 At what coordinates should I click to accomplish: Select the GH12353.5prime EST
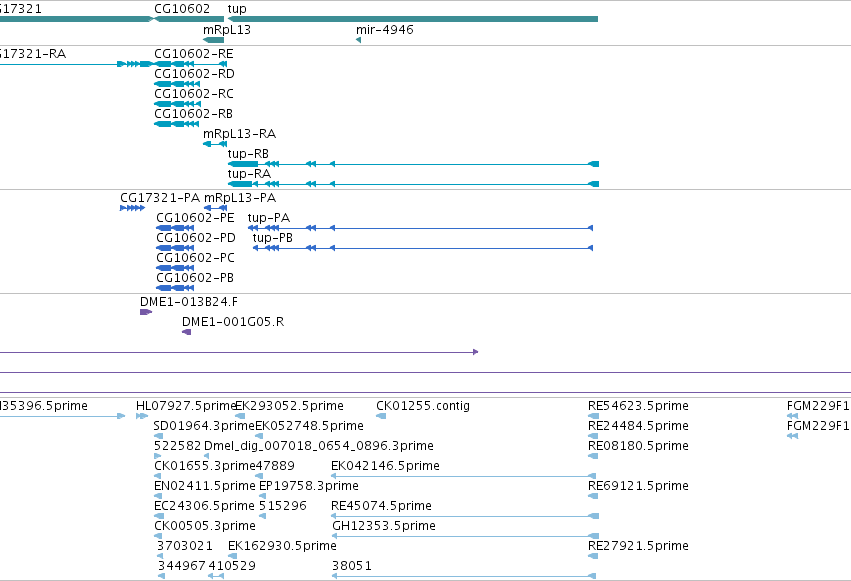pos(465,537)
